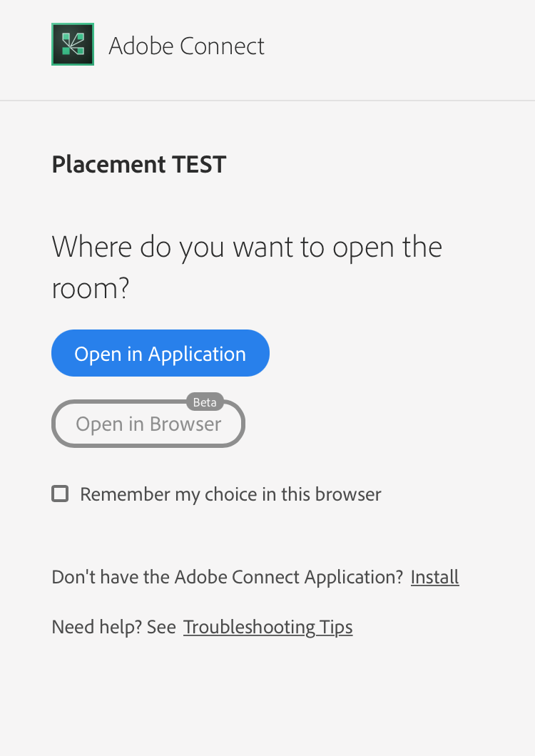Click the Beta badge on browser button
The height and width of the screenshot is (756, 535).
(x=205, y=402)
